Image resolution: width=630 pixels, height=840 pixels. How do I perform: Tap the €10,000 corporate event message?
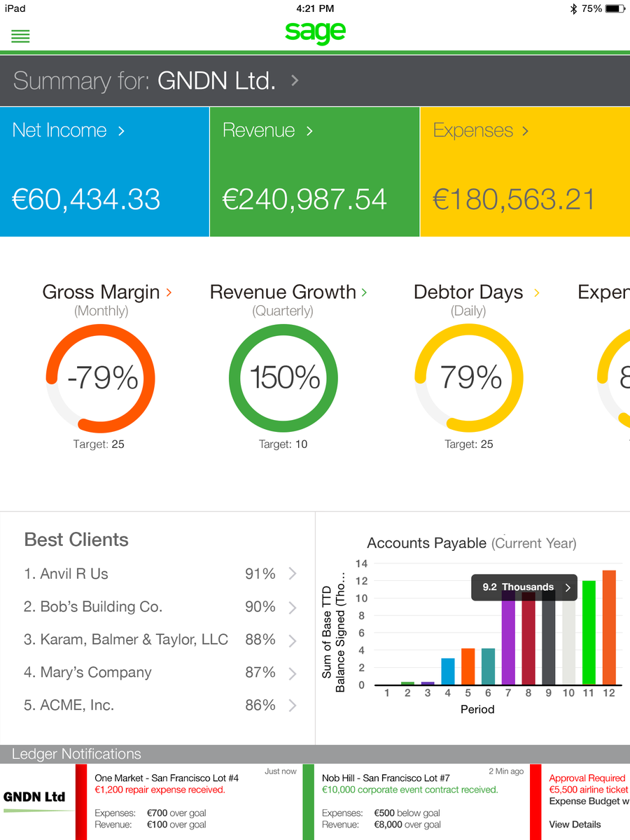click(x=410, y=790)
